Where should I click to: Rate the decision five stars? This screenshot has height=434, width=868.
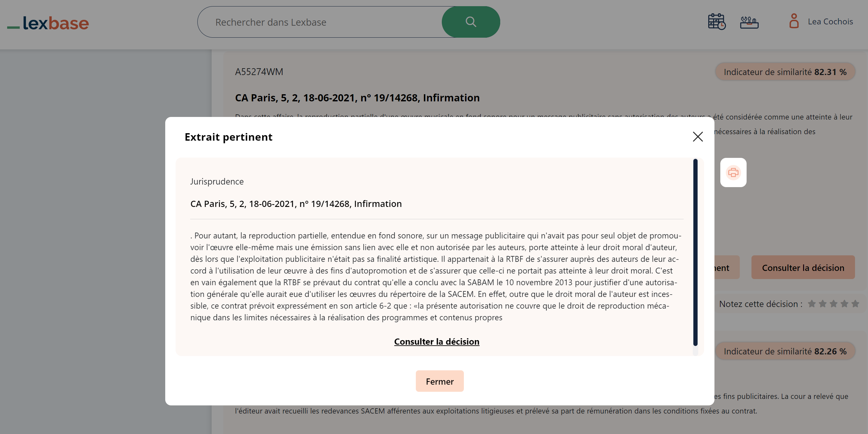(x=856, y=303)
